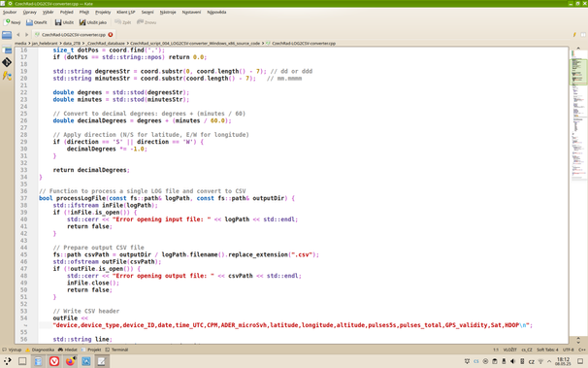588x368 pixels.
Task: Open the UTF-8 encoding dropdown
Action: [x=569, y=350]
